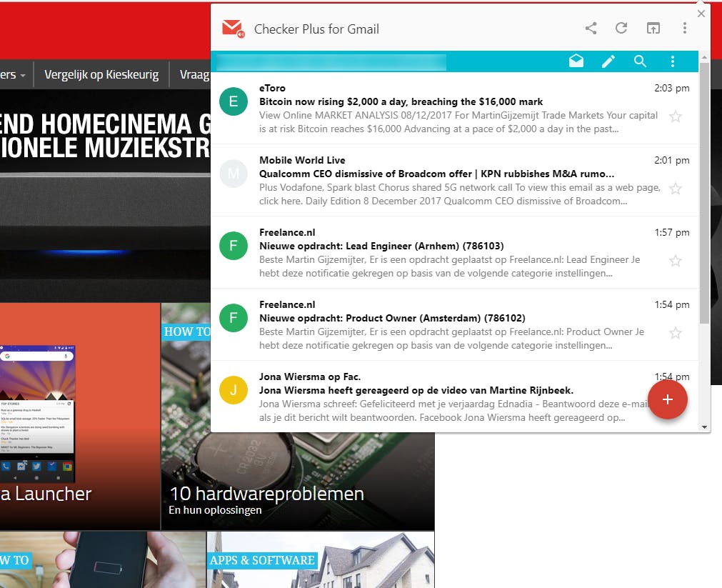
Task: Click the eToro sender avatar
Action: (x=234, y=101)
